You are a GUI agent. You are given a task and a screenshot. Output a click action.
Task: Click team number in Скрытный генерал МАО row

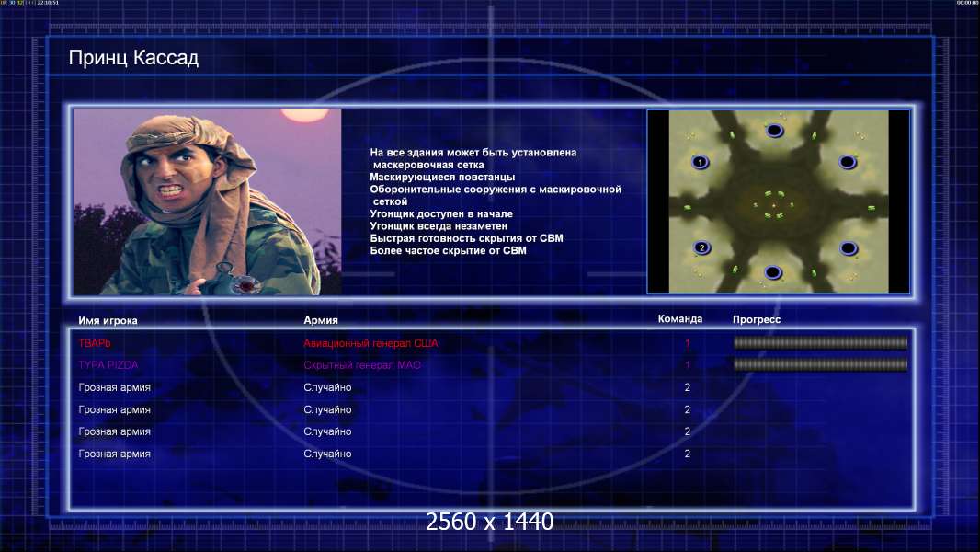coord(687,365)
